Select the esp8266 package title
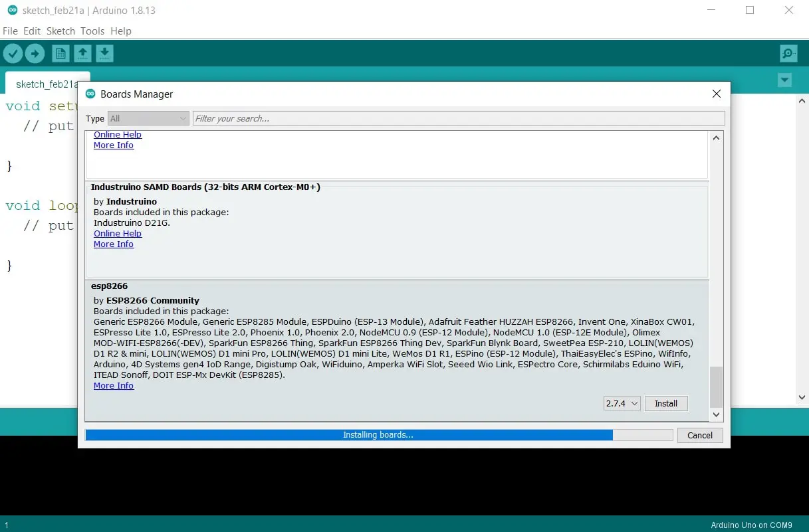Screen dimensions: 809x532 (110, 287)
